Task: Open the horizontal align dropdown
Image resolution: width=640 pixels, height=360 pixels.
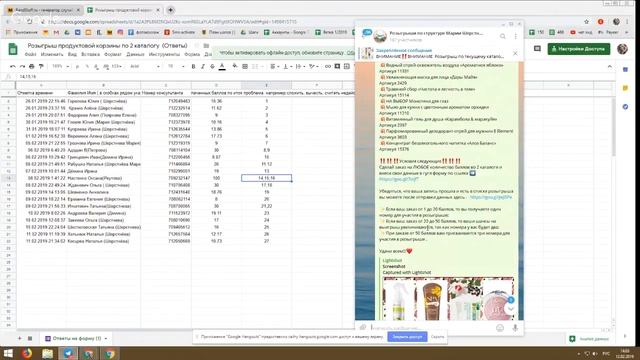Action: point(274,67)
